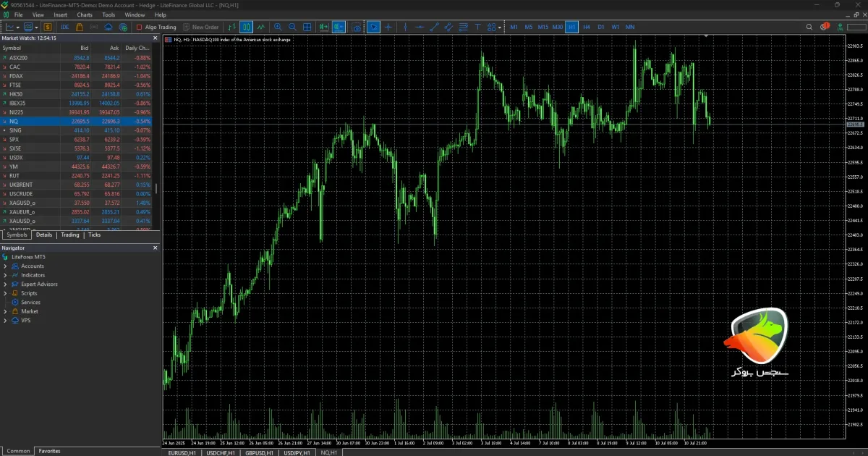868x456 pixels.
Task: Open the search magnifier in toolbar
Action: pyautogui.click(x=809, y=27)
